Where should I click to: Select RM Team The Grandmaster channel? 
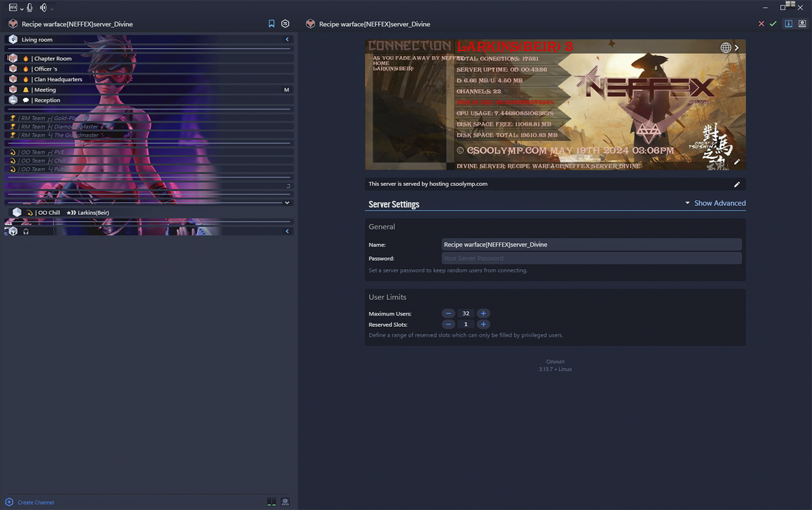[x=149, y=135]
